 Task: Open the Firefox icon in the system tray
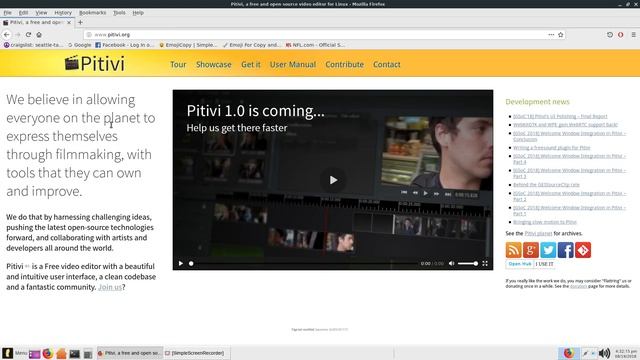(569, 353)
